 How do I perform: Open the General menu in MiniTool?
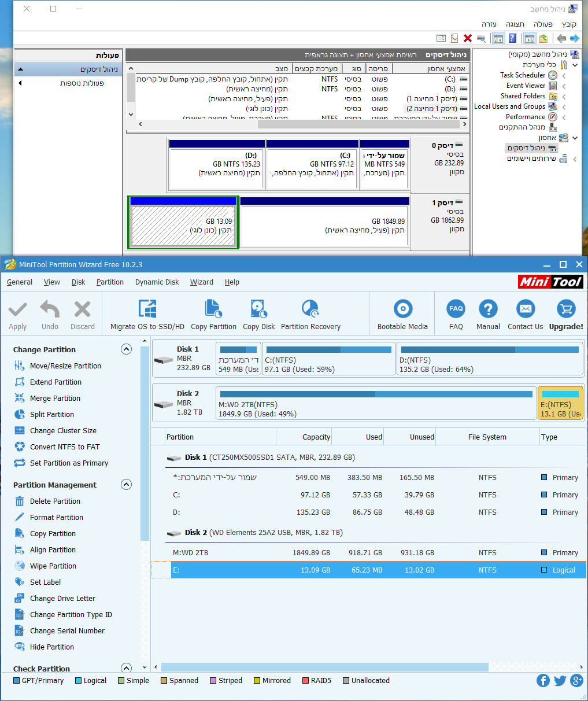pyautogui.click(x=20, y=282)
